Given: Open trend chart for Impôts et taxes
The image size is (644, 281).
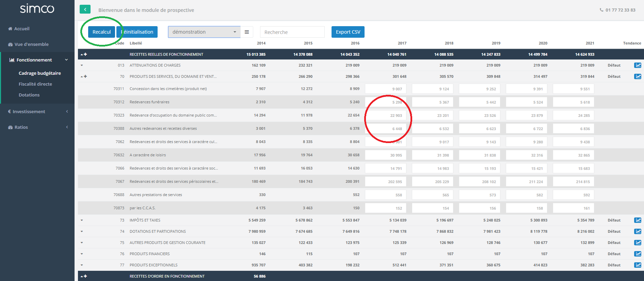Looking at the screenshot, I should point(638,220).
